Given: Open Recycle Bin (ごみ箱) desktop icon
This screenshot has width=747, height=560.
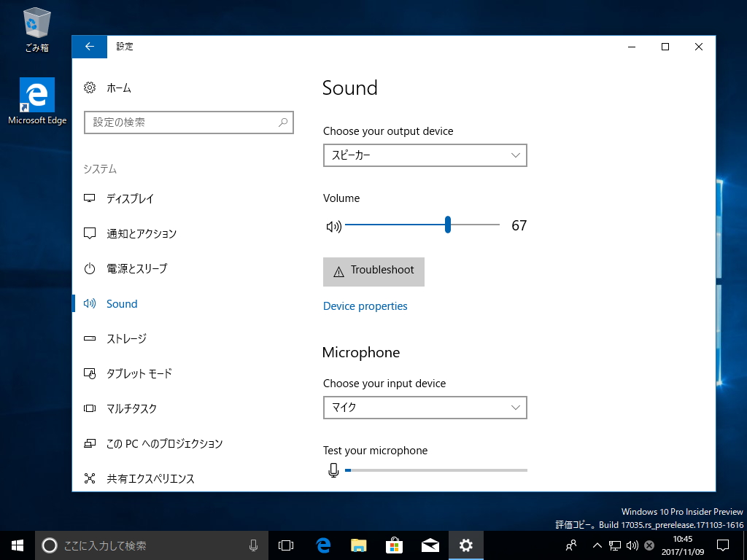Looking at the screenshot, I should [36, 29].
